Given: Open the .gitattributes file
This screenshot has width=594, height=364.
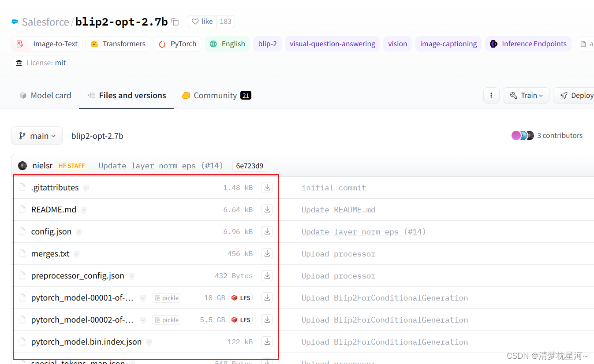Looking at the screenshot, I should click(55, 187).
